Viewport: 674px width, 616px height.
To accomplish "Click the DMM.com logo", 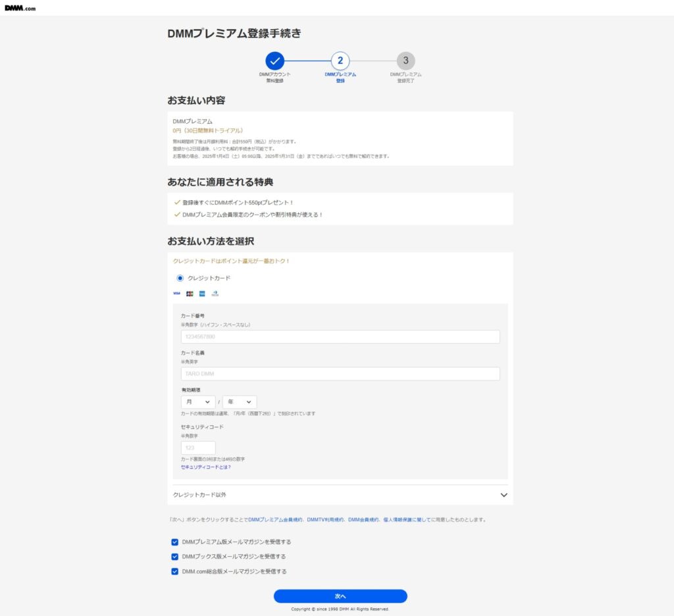I will pos(20,8).
